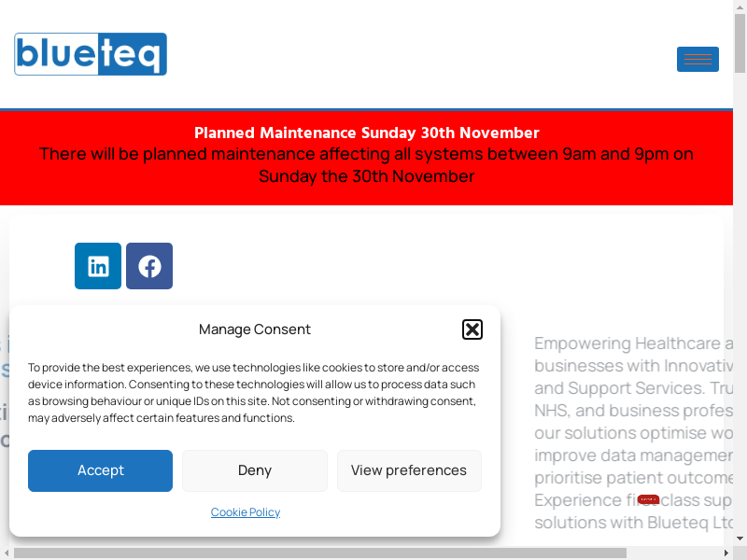Viewport: 747px width, 560px height.
Task: Open the Cookie Policy link
Action: [246, 512]
